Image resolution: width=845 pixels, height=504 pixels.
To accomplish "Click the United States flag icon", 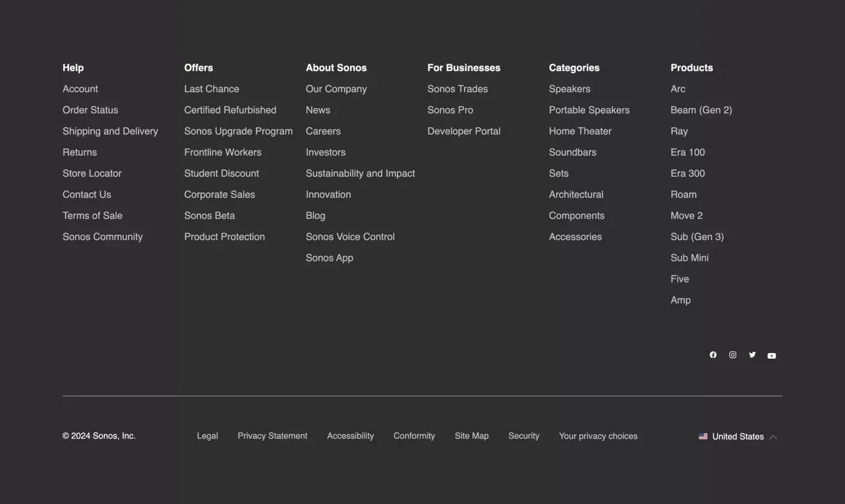I will pos(703,437).
